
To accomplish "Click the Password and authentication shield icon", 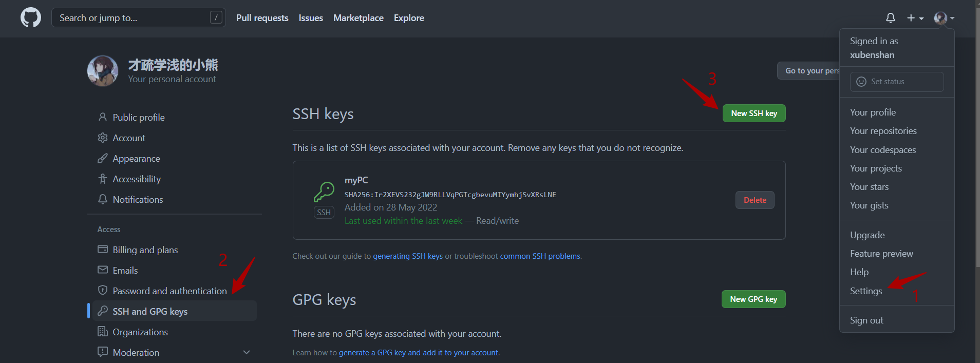I will click(x=103, y=291).
